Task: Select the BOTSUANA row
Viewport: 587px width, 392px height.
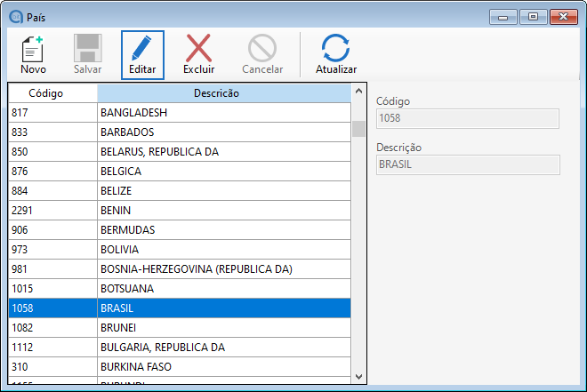Action: pyautogui.click(x=180, y=288)
